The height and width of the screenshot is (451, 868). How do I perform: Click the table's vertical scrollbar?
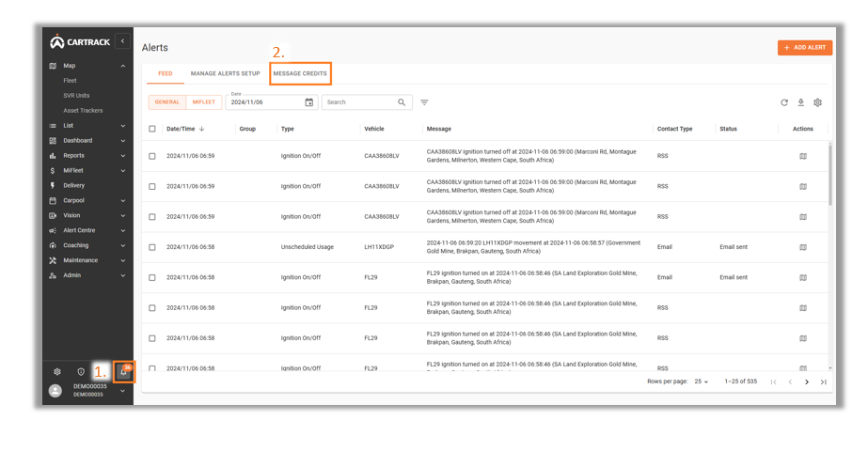[830, 175]
